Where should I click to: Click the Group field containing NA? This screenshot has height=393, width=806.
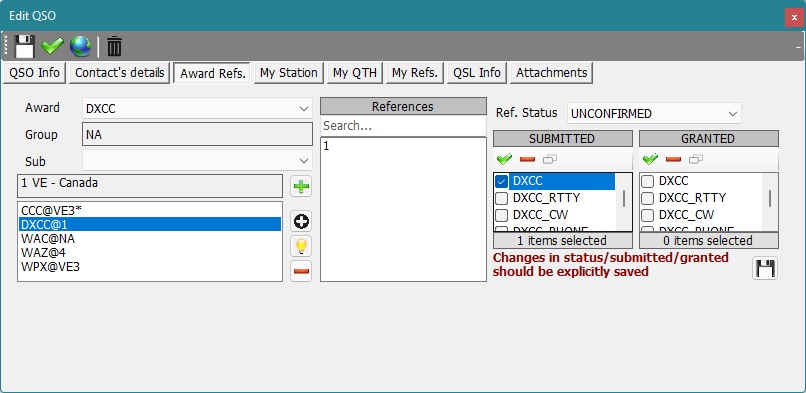tap(197, 135)
